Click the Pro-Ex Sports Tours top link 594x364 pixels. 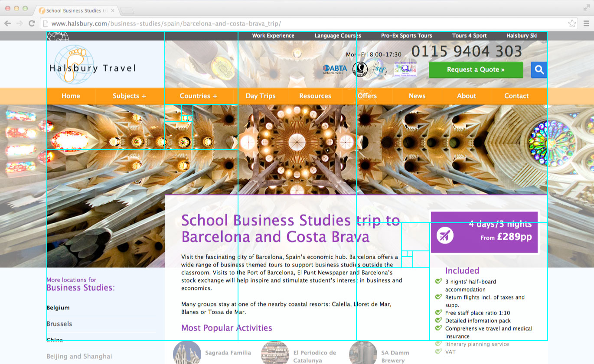(405, 36)
